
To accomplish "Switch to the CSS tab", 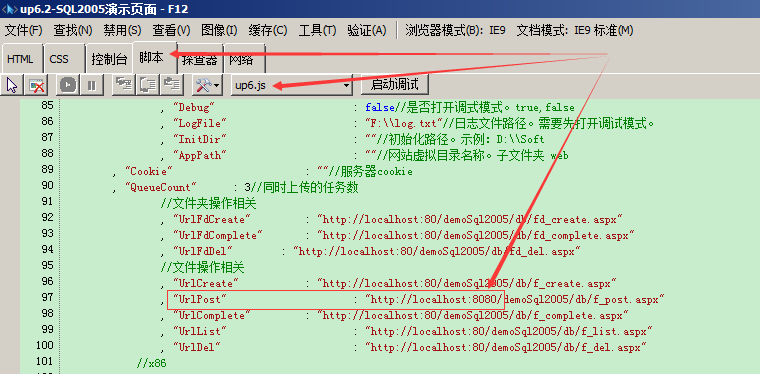I will point(59,60).
